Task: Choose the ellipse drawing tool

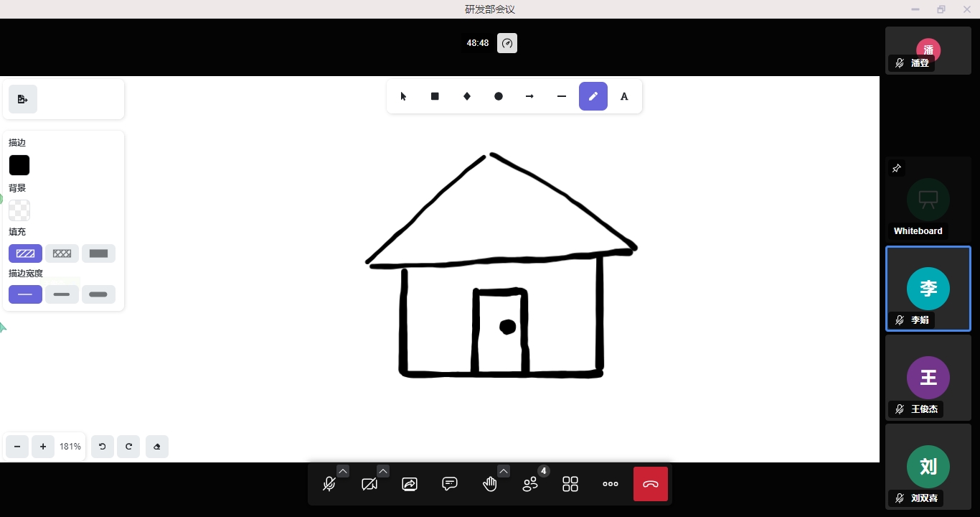Action: point(499,96)
